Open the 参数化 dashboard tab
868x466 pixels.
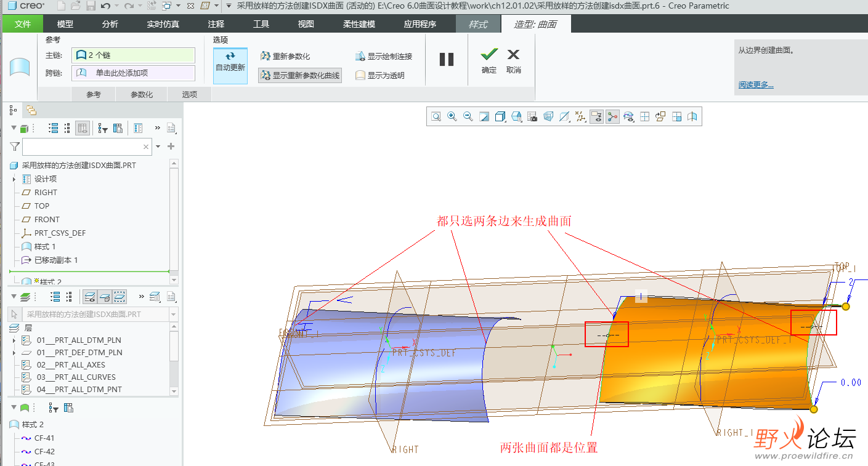[142, 94]
